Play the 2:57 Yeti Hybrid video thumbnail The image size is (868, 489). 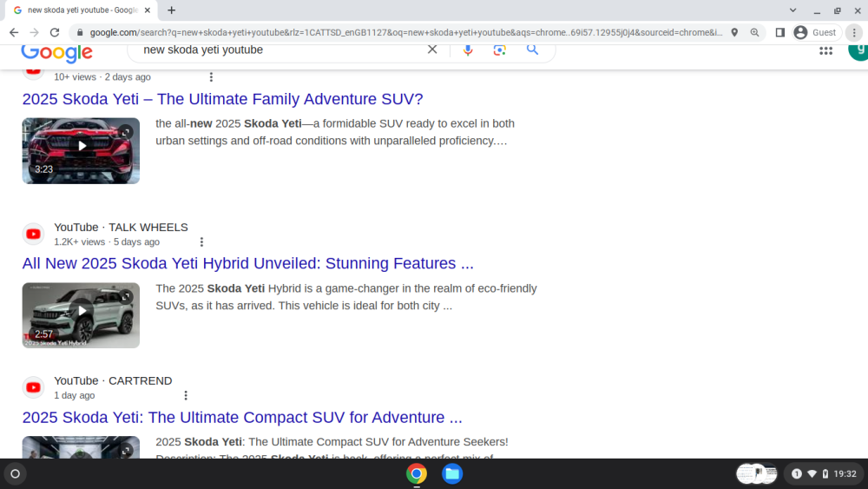[81, 315]
